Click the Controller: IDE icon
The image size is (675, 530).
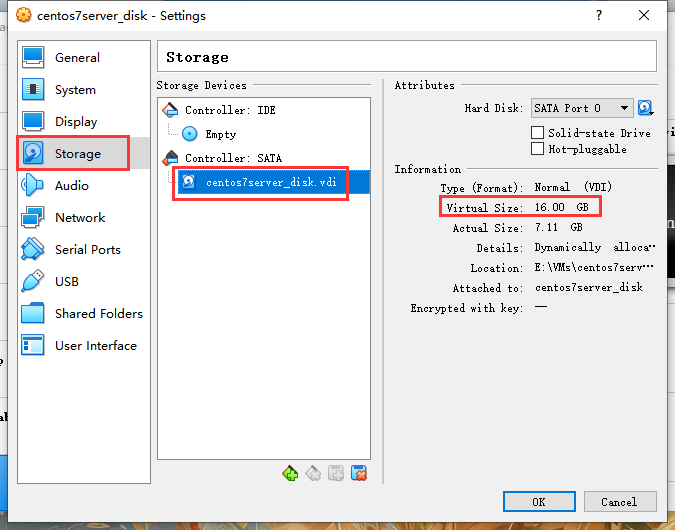pyautogui.click(x=170, y=110)
